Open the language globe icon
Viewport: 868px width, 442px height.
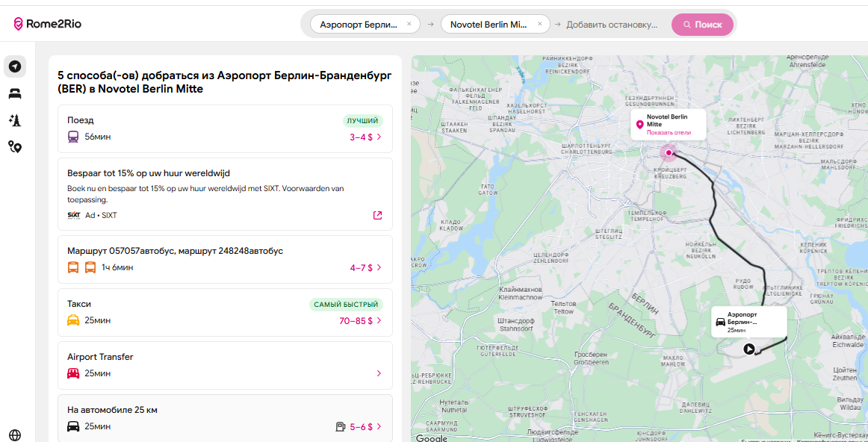tap(15, 435)
